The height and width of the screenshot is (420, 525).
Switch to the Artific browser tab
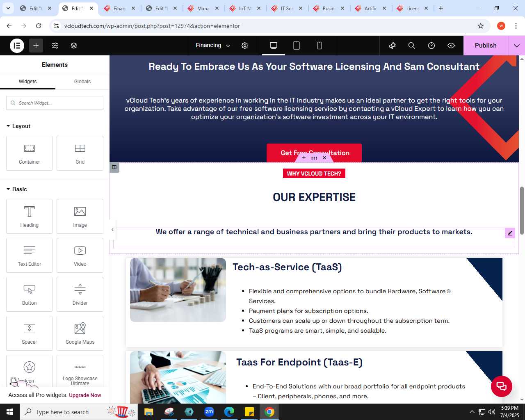370,8
